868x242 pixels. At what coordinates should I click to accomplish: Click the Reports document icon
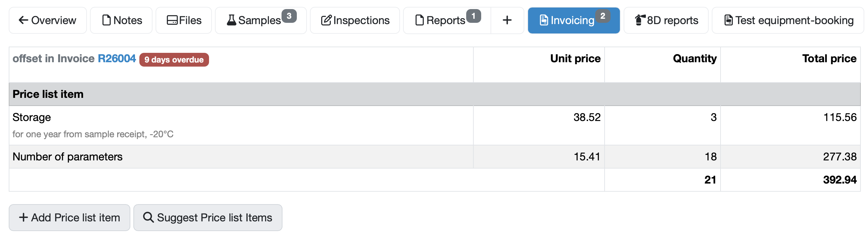pos(420,20)
